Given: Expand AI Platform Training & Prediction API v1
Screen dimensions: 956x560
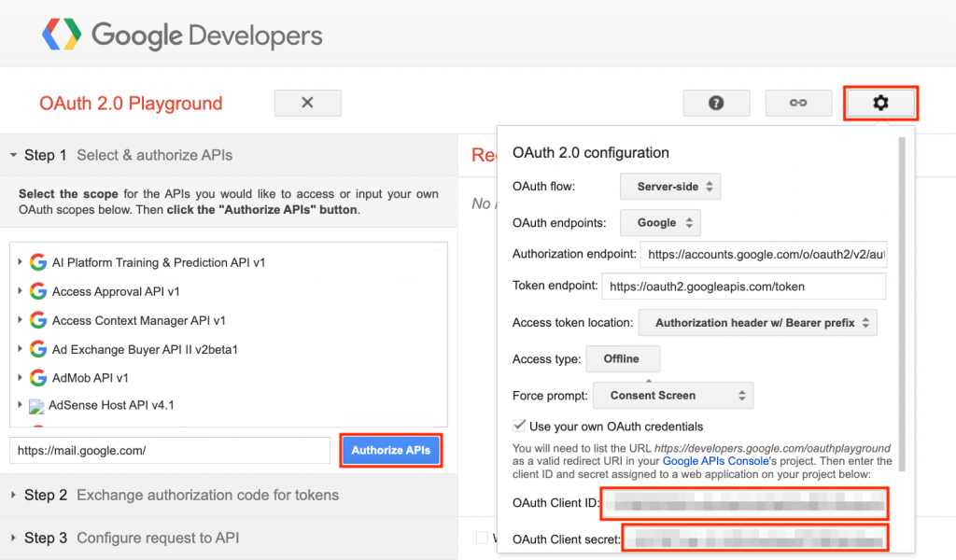Looking at the screenshot, I should [20, 262].
